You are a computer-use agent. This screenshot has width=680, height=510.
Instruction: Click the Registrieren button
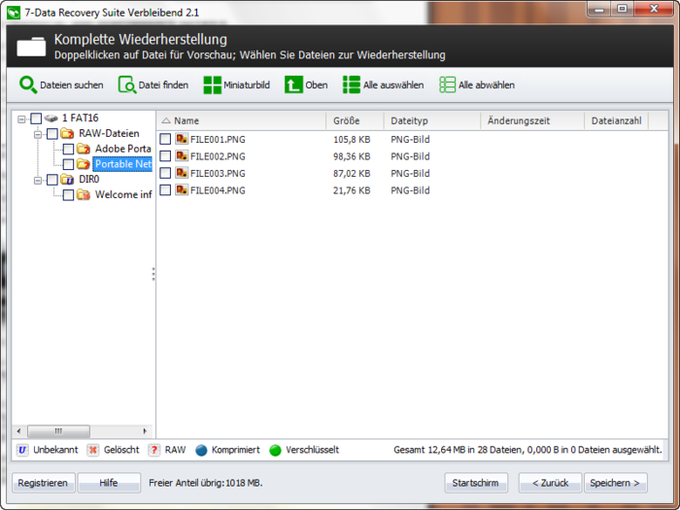43,483
